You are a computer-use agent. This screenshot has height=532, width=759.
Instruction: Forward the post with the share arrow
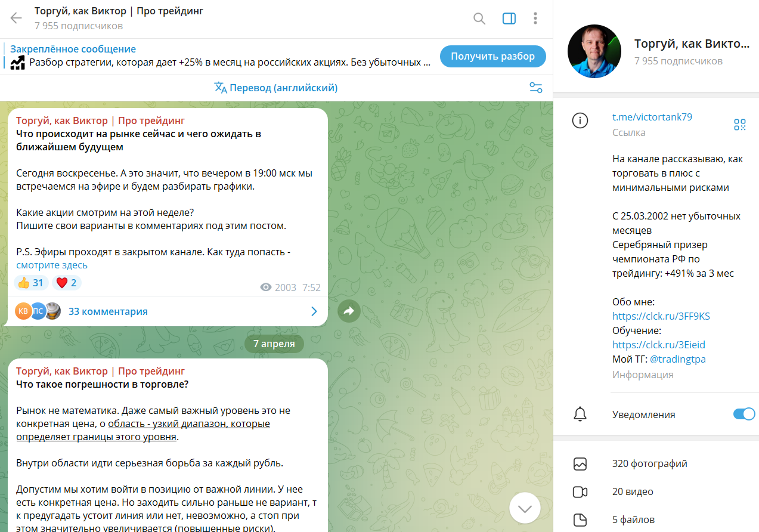tap(349, 311)
